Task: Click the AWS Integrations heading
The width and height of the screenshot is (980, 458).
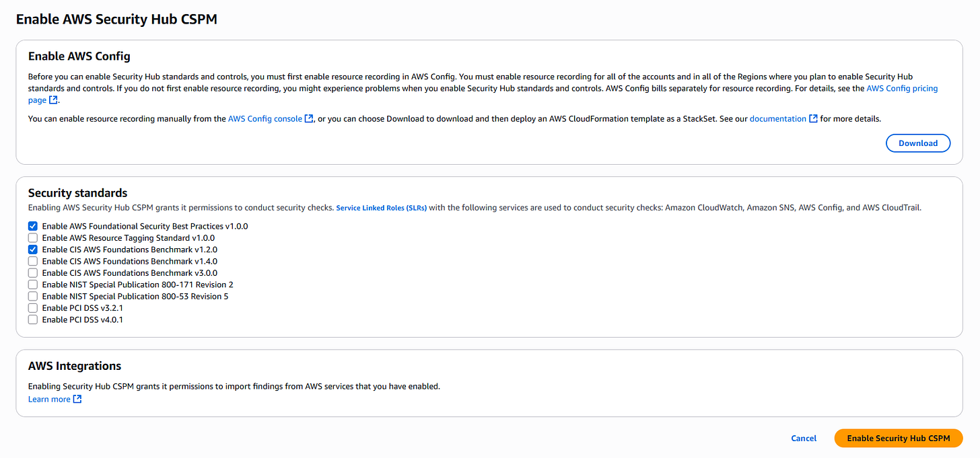Action: click(75, 366)
